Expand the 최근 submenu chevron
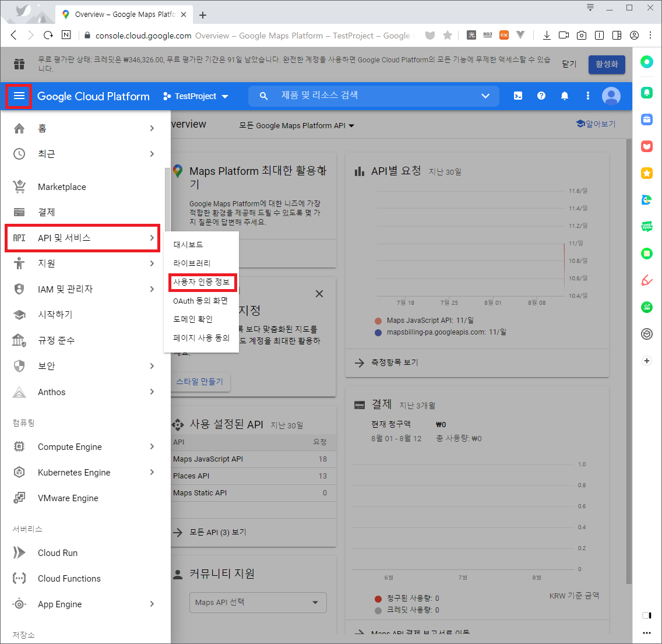662x644 pixels. point(152,154)
